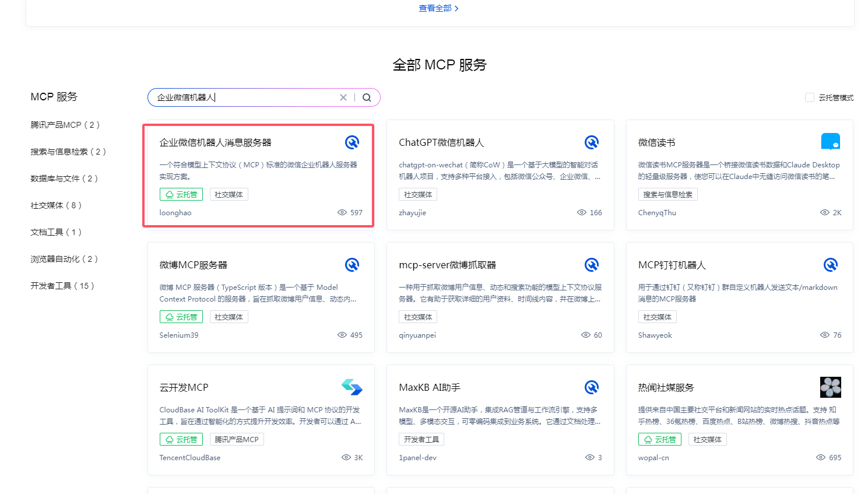This screenshot has height=494, width=868.
Task: Click the logo icon of MaxKB AI助手
Action: (592, 387)
